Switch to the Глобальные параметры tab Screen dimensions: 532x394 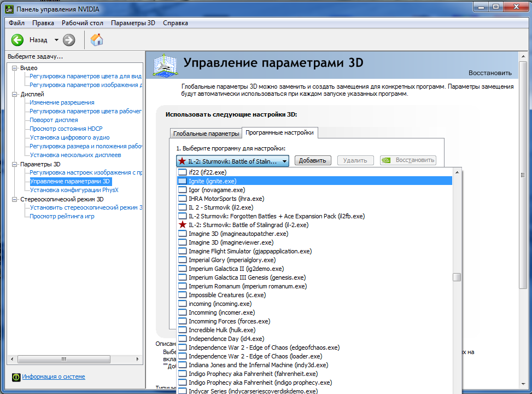206,134
